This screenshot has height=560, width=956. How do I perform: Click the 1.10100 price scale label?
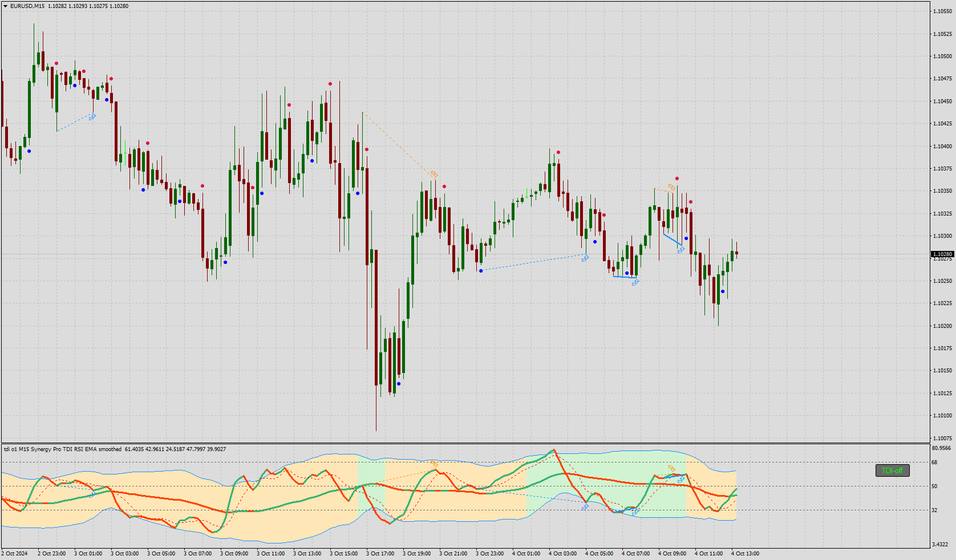pos(942,416)
